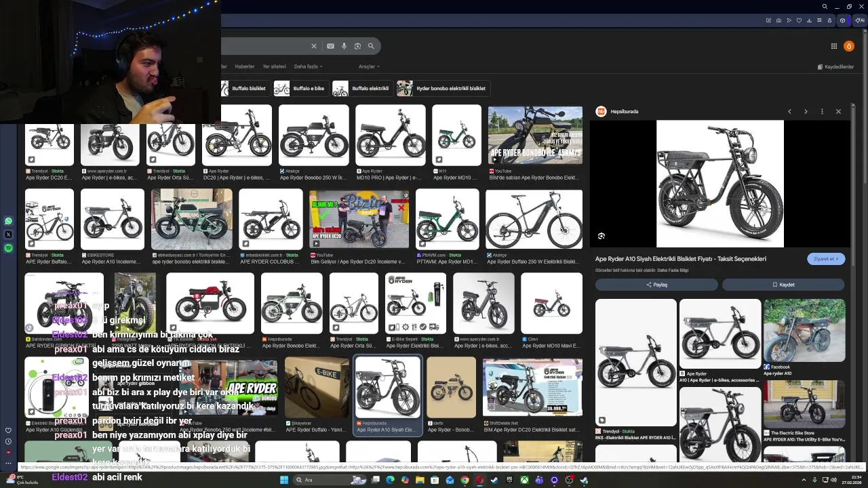This screenshot has height=488, width=868.
Task: Show the previous image in preview panel
Action: pyautogui.click(x=789, y=111)
